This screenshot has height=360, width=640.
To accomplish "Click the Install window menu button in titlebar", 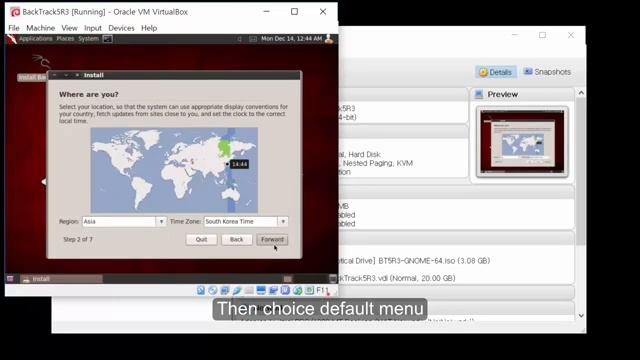I will [54, 75].
